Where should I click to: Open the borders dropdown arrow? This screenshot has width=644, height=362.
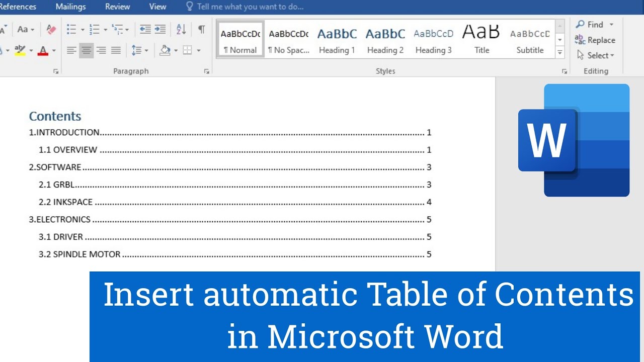tap(199, 51)
